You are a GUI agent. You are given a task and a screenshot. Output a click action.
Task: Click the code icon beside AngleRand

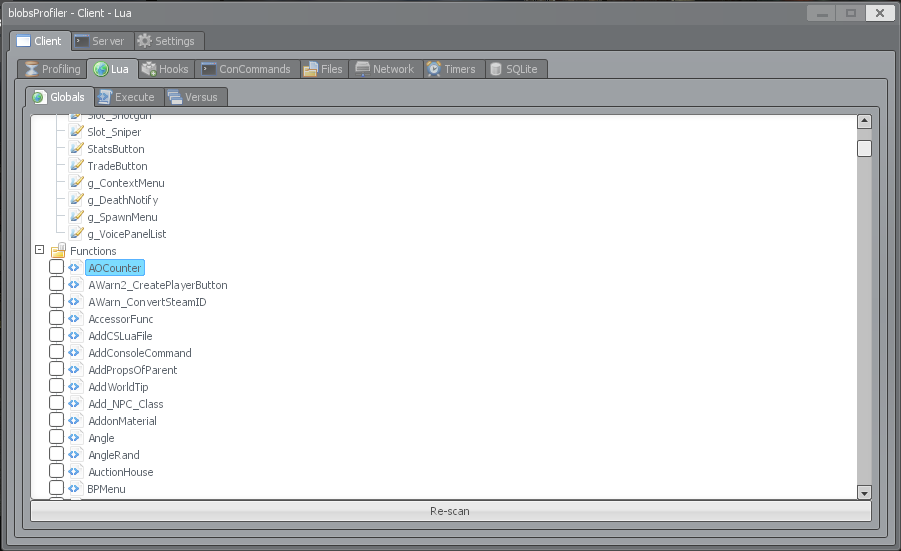point(75,454)
